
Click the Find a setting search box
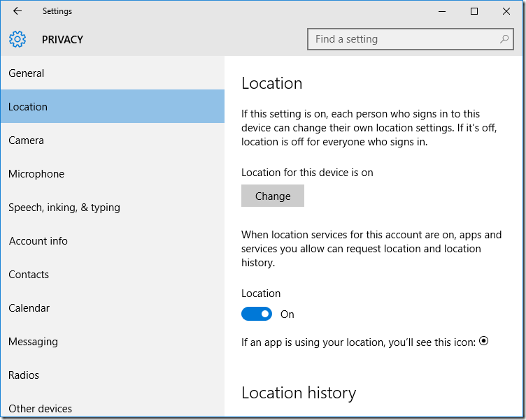[411, 39]
